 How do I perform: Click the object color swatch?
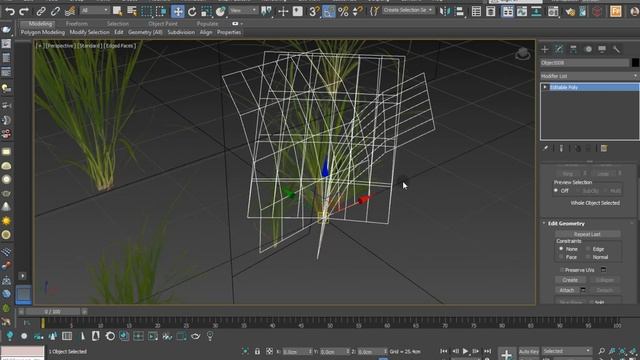635,62
